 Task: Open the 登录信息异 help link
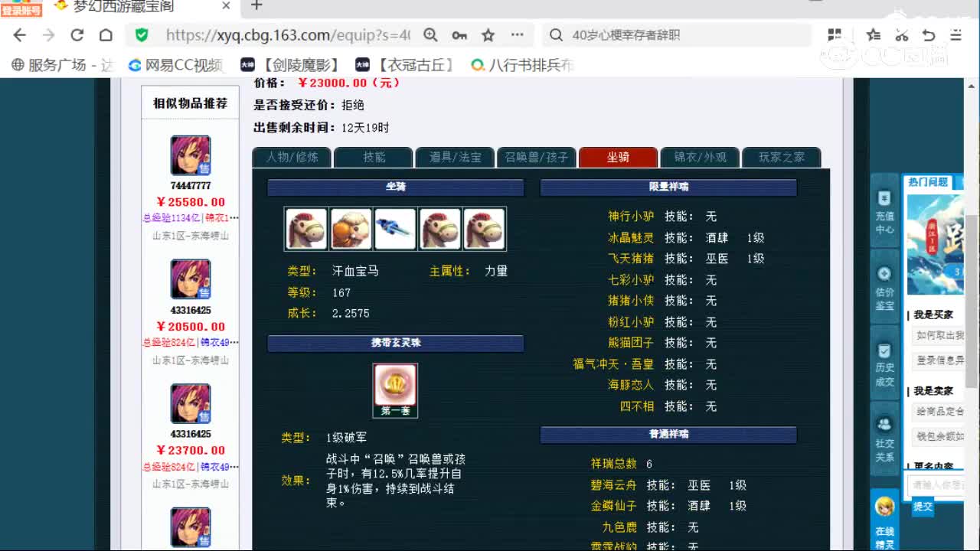pos(939,360)
